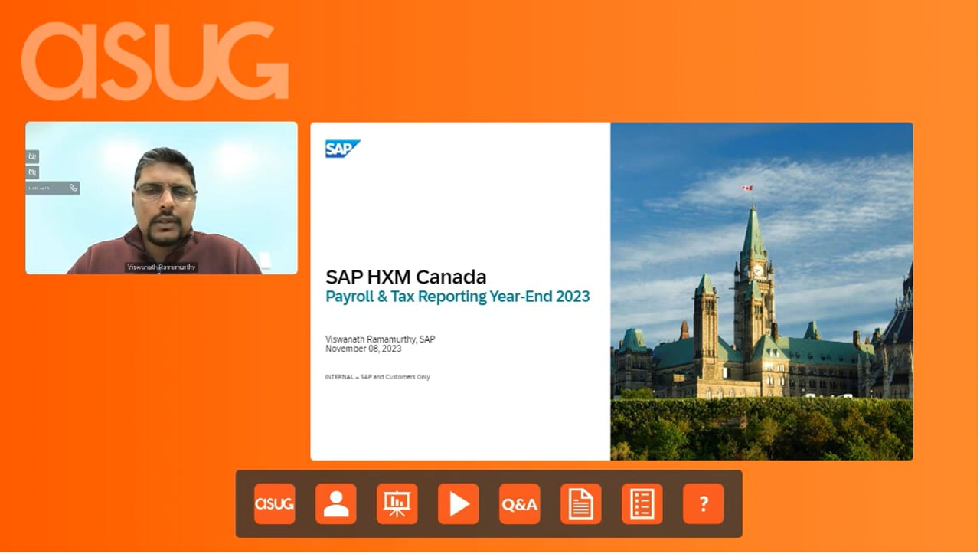Click 'Viswanath Ramamurthy, SAP' text on slide
Image resolution: width=980 pixels, height=554 pixels.
[381, 339]
